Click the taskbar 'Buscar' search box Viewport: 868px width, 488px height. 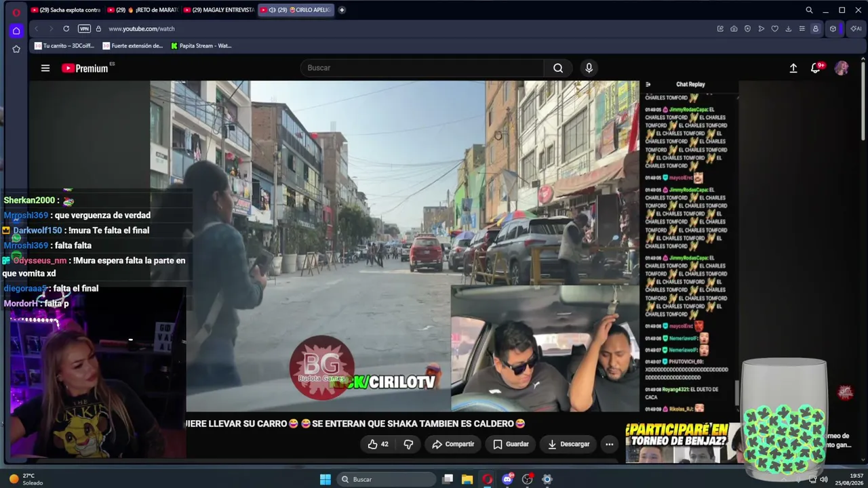tap(387, 479)
